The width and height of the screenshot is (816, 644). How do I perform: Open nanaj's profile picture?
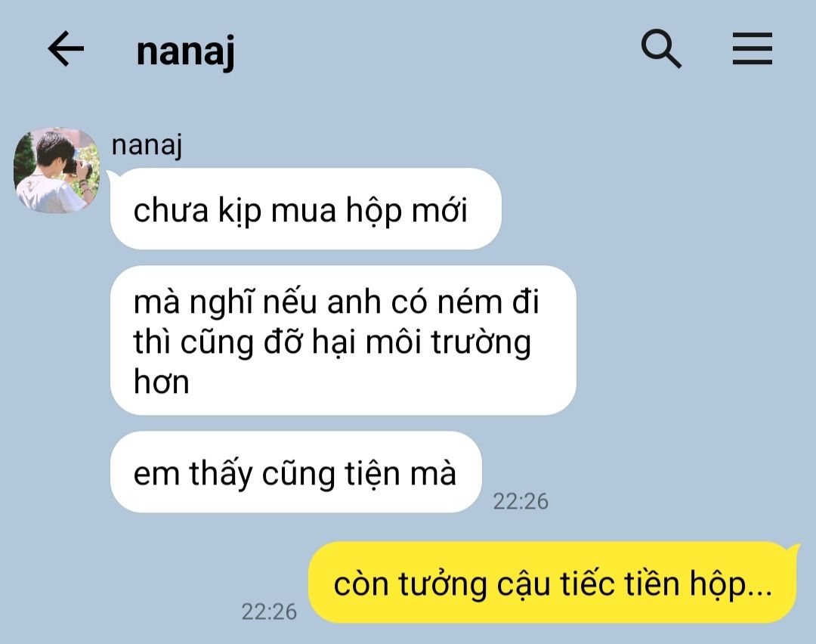point(57,170)
